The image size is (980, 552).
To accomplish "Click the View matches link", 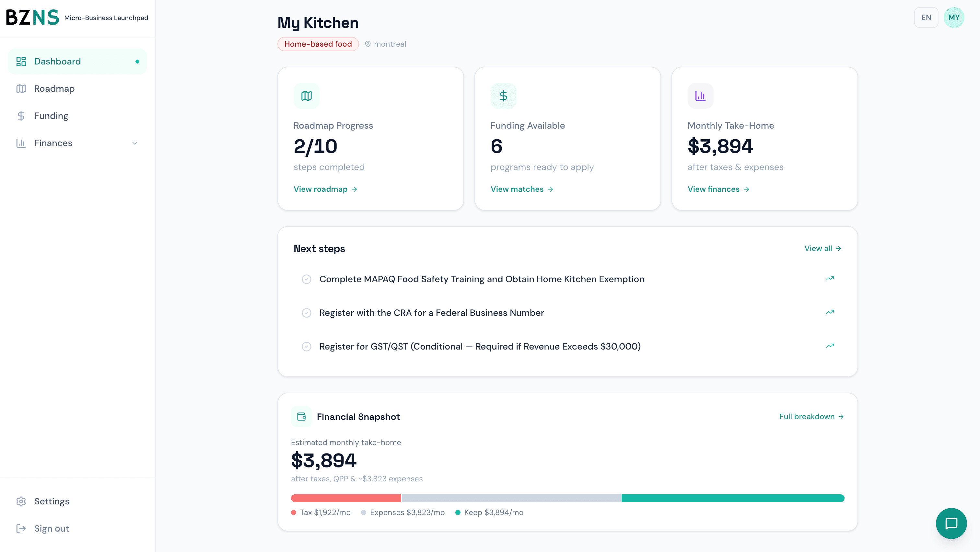I will click(x=521, y=189).
